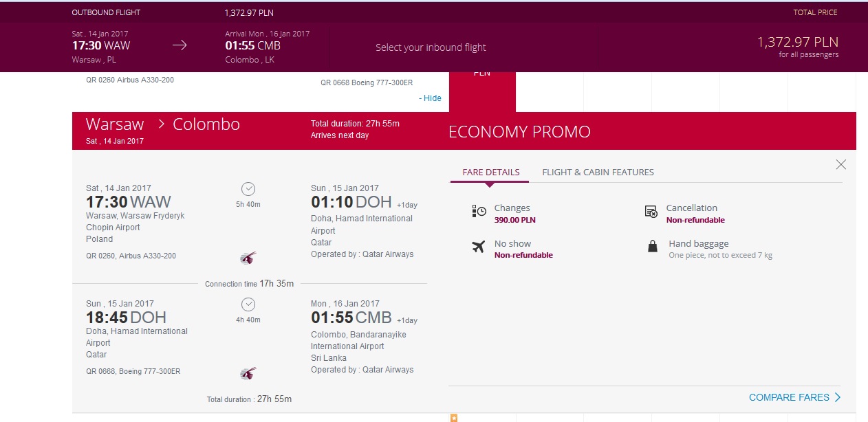Screen dimensions: 868x422
Task: Select the Fare Details tab
Action: [491, 172]
